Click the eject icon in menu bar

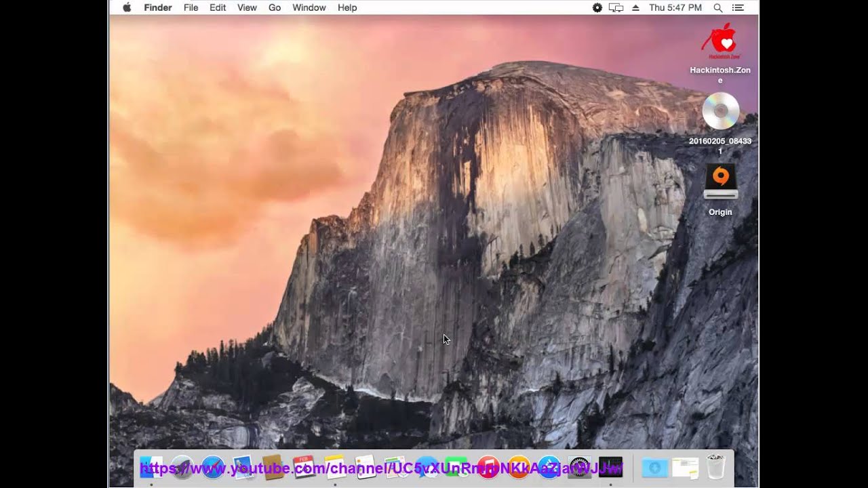635,7
